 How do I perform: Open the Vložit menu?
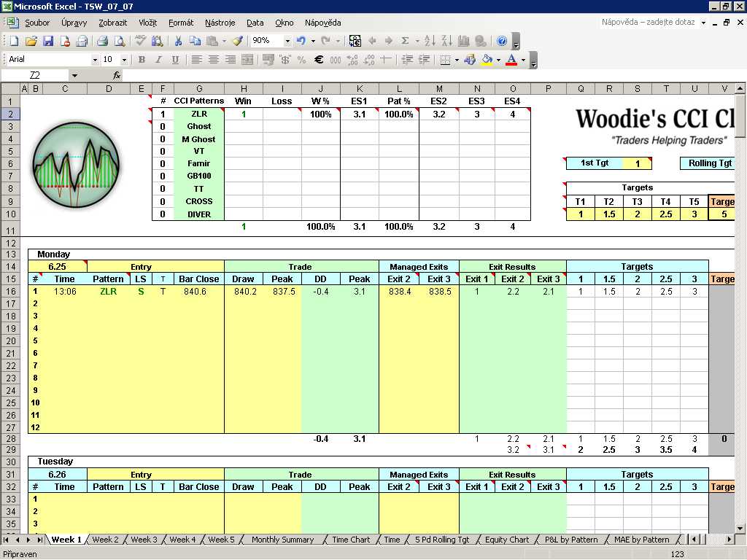tap(147, 23)
